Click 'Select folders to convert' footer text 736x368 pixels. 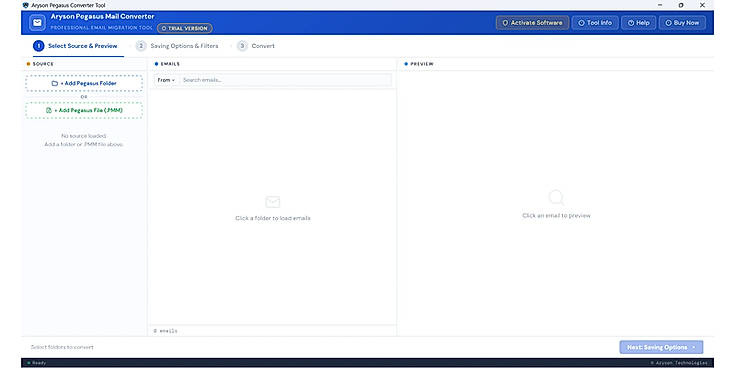62,347
